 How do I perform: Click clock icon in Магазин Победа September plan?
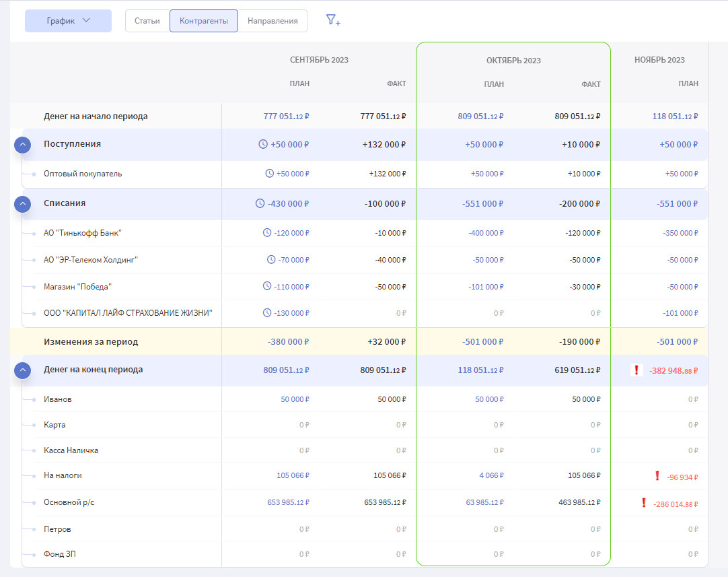point(266,286)
